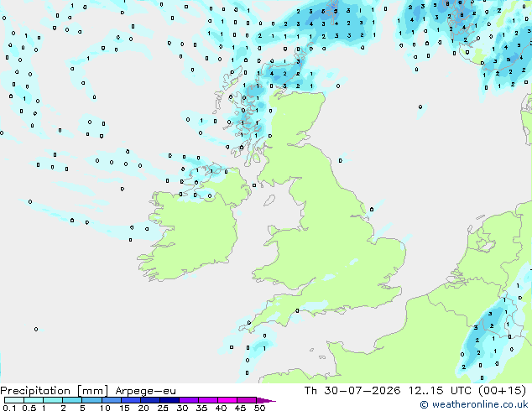Pick the 10–15 mm blue legend swatch

(112, 400)
